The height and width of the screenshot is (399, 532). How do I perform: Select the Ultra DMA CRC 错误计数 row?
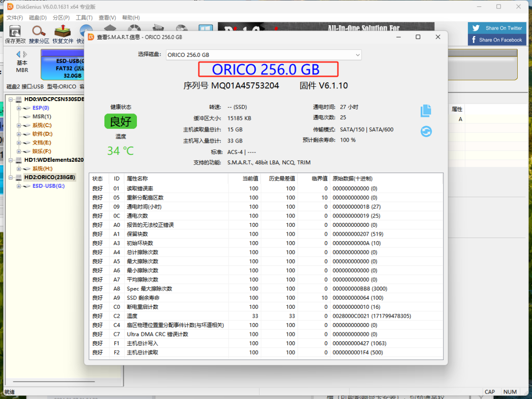click(x=266, y=334)
